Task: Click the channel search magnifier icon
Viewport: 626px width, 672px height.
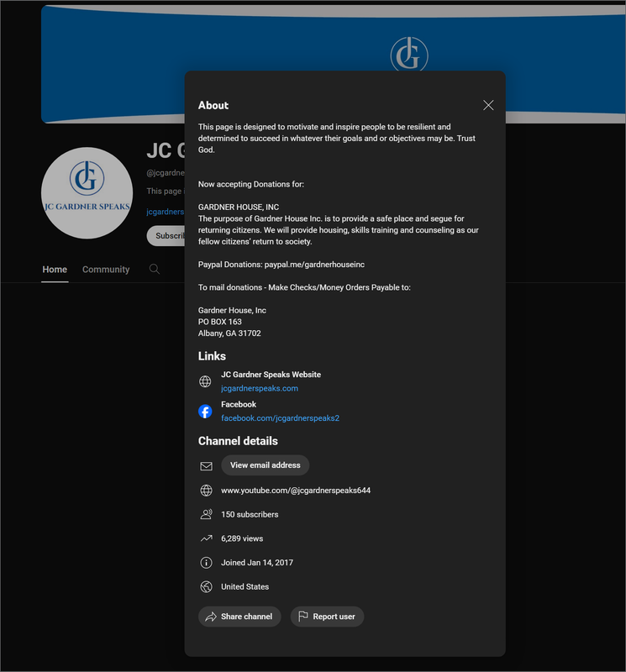Action: tap(155, 269)
